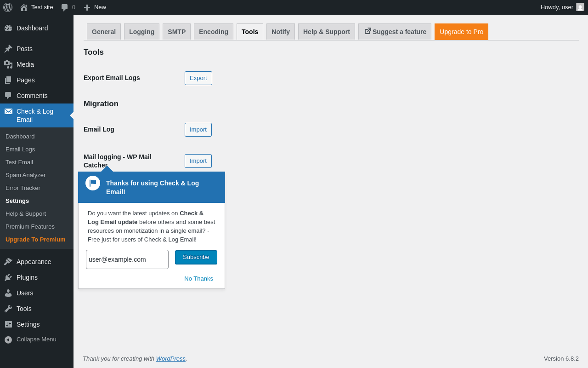Click the Upgrade to Pro tab
The width and height of the screenshot is (588, 368).
(x=461, y=32)
